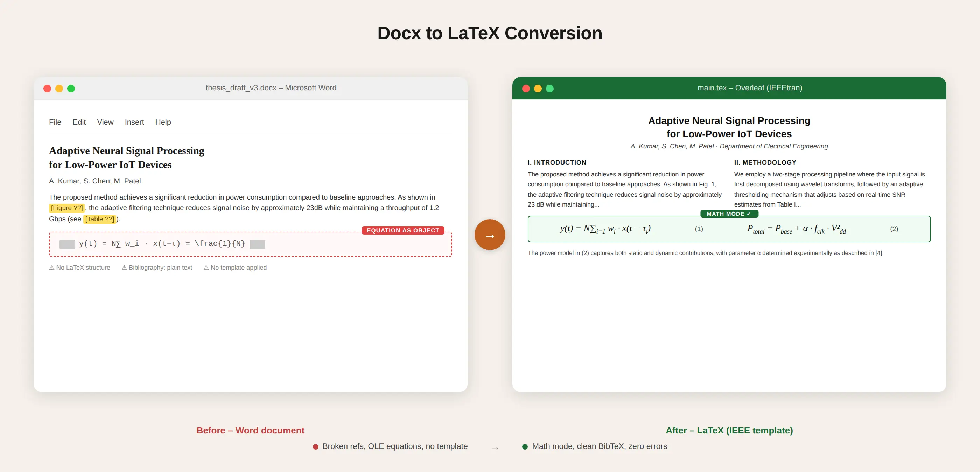980x472 pixels.
Task: Click the broken [Table ??] reference
Action: point(100,219)
